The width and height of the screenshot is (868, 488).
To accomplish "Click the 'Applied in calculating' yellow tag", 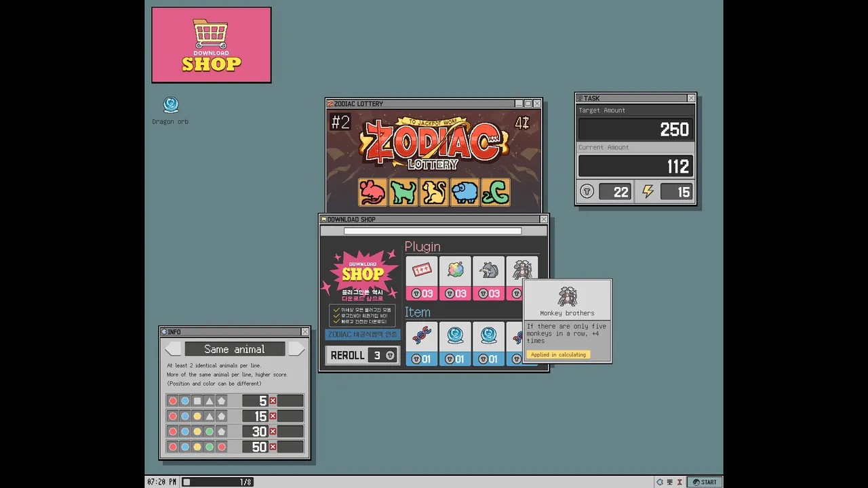I will tap(558, 354).
